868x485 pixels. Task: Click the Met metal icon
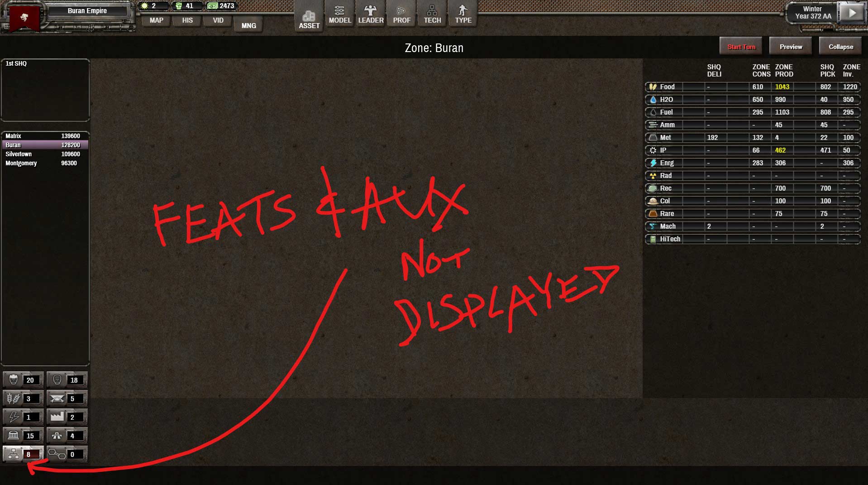(653, 137)
